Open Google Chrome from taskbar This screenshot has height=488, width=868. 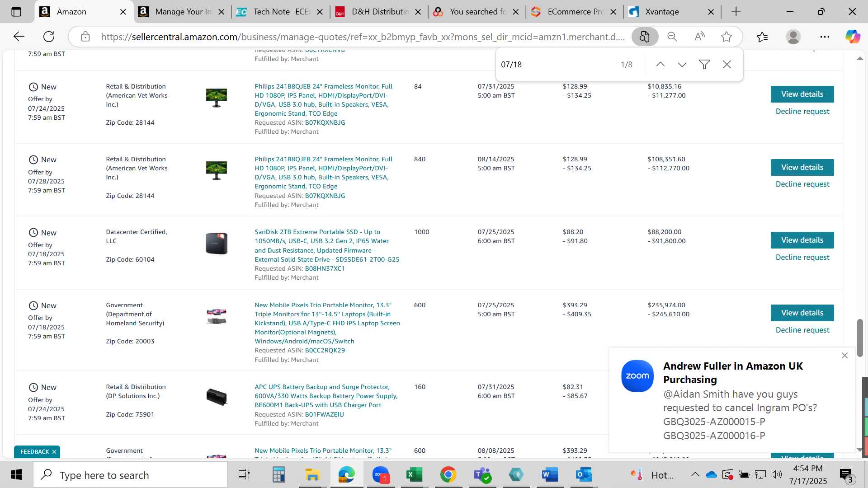pos(448,475)
